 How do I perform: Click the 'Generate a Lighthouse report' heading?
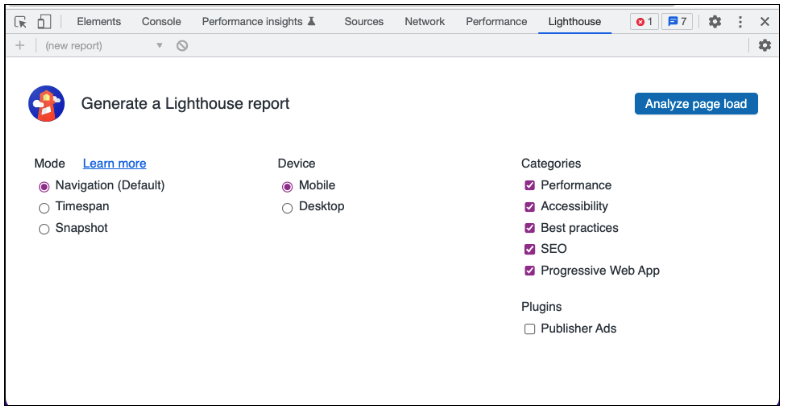tap(185, 104)
